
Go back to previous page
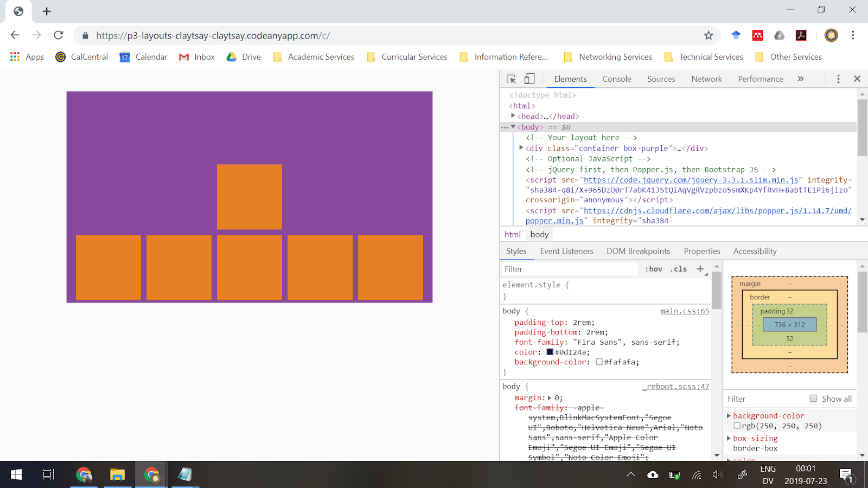tap(15, 35)
